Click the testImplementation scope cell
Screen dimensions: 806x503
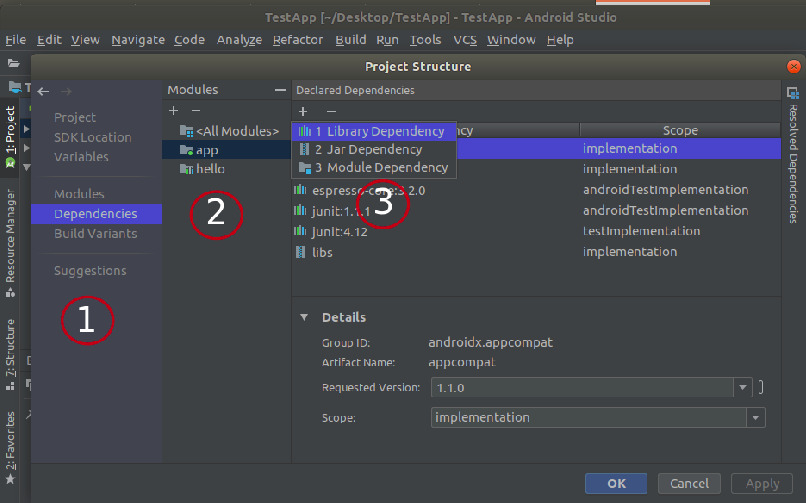(642, 231)
